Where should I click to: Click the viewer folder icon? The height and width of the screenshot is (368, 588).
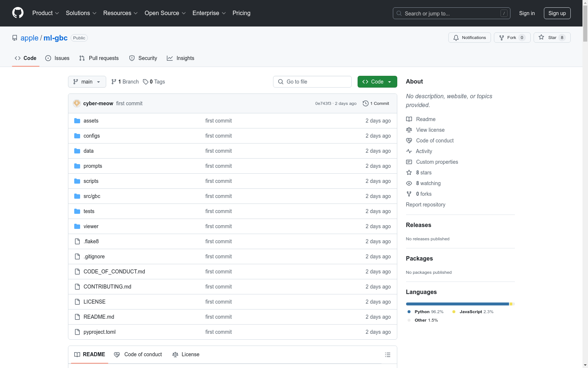(x=77, y=226)
